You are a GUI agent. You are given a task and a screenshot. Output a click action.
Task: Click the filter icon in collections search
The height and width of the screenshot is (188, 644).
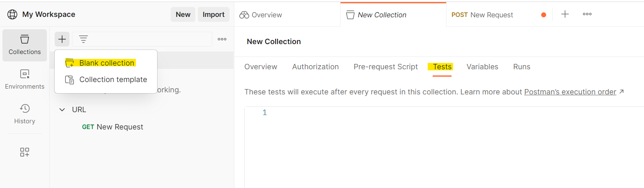tap(83, 39)
